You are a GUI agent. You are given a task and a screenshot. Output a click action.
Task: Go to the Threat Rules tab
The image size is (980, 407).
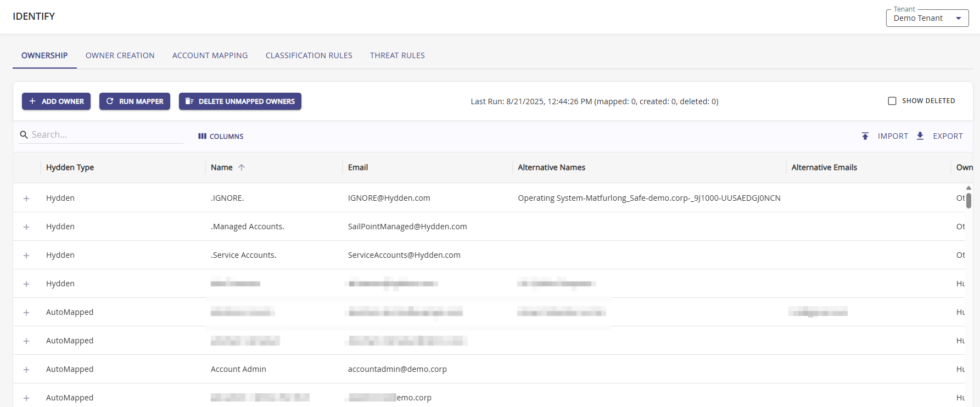tap(397, 55)
